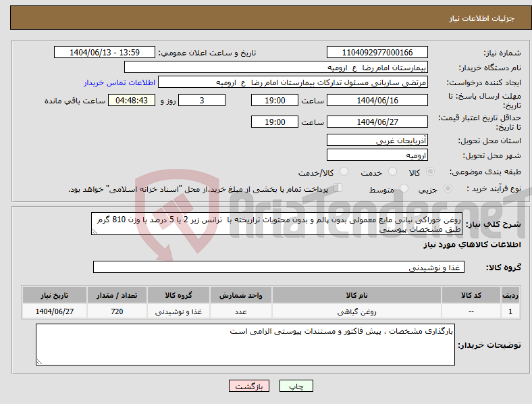Click the row number cell 1

click(x=510, y=311)
